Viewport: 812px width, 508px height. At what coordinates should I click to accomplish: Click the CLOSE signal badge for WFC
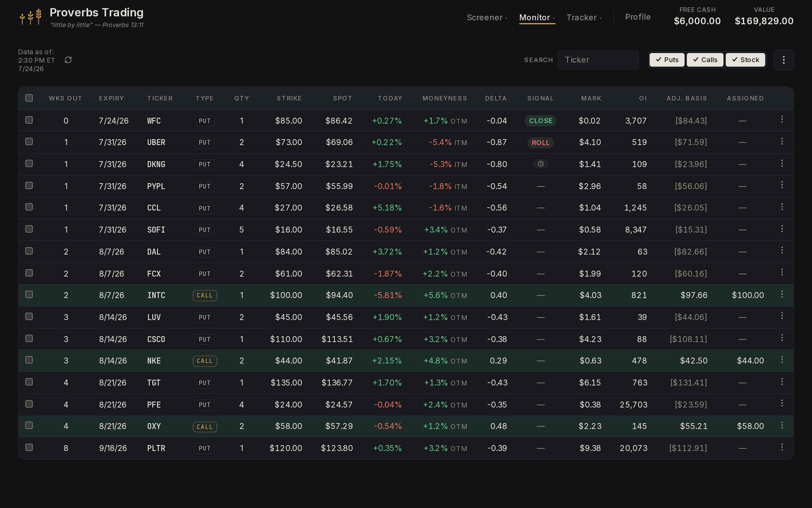540,121
